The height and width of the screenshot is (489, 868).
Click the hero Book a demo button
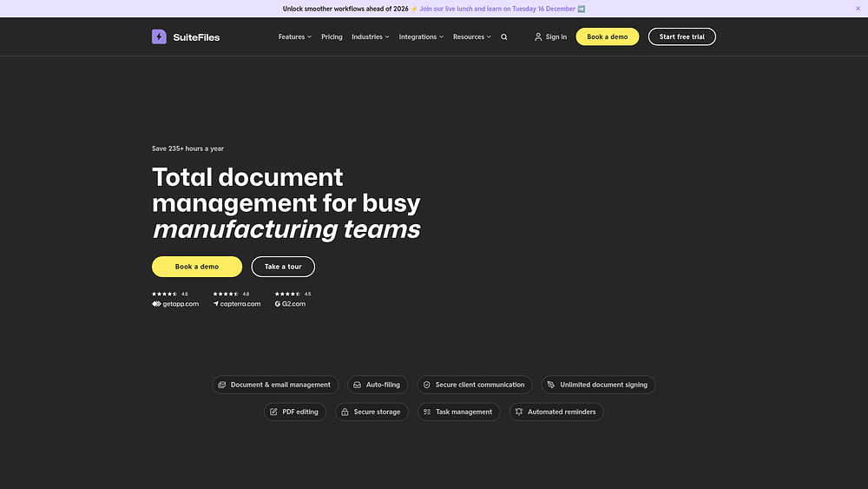click(197, 267)
